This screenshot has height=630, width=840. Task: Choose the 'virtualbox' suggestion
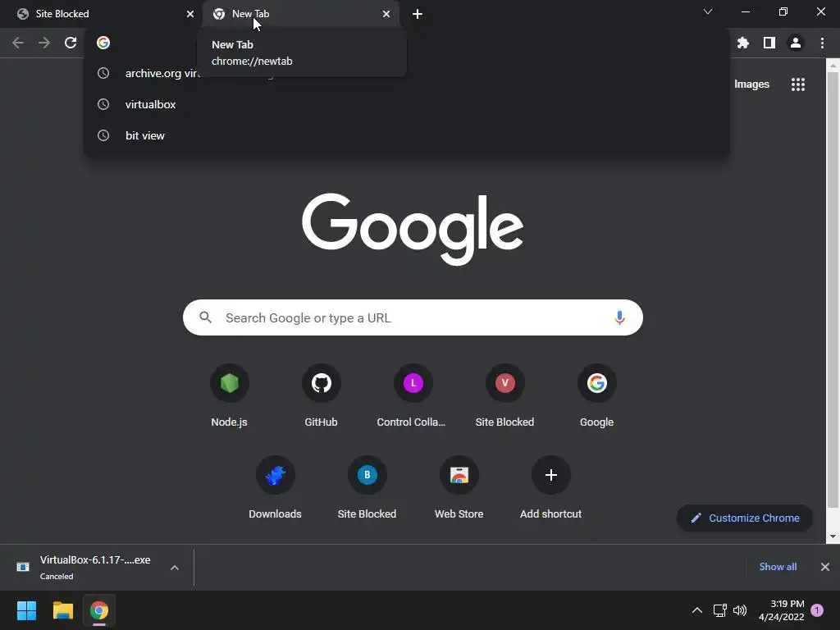(407, 104)
